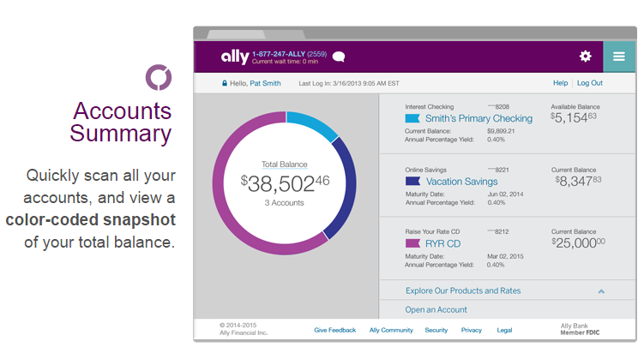The image size is (644, 353).
Task: Open Ally Community footer link
Action: coord(391,330)
